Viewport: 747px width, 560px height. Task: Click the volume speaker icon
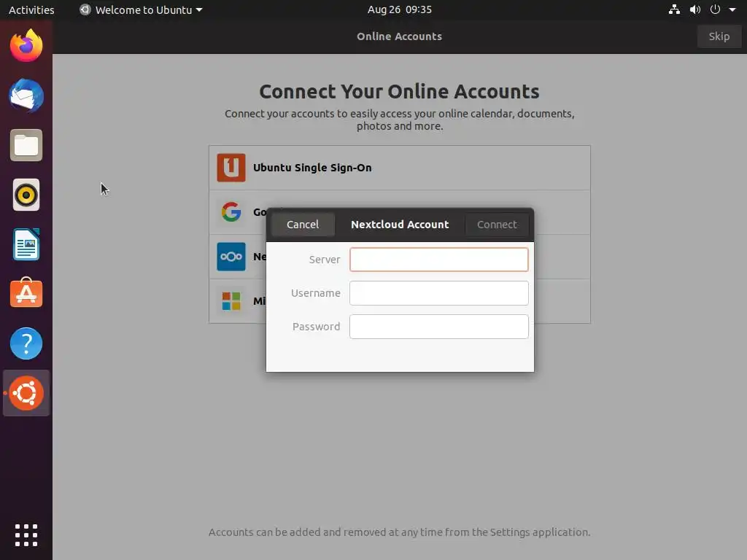[x=695, y=9]
